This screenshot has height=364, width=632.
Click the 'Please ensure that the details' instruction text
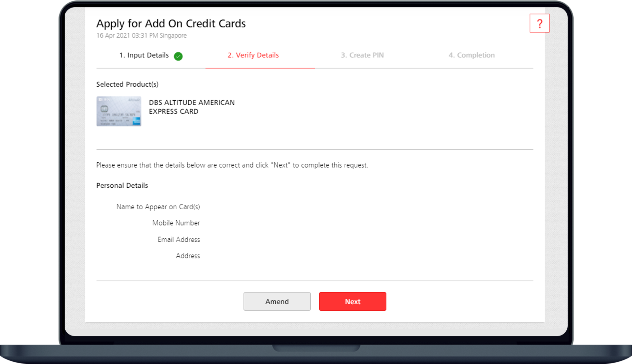tap(232, 165)
